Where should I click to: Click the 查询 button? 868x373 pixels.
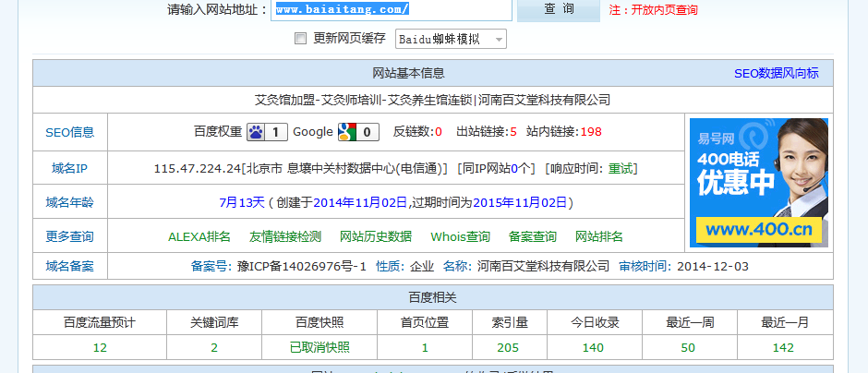coord(559,9)
